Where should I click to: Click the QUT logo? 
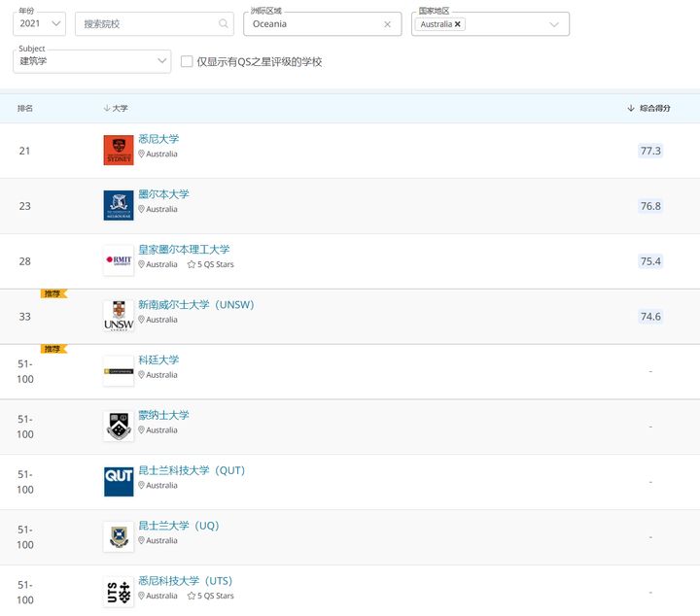tap(119, 482)
